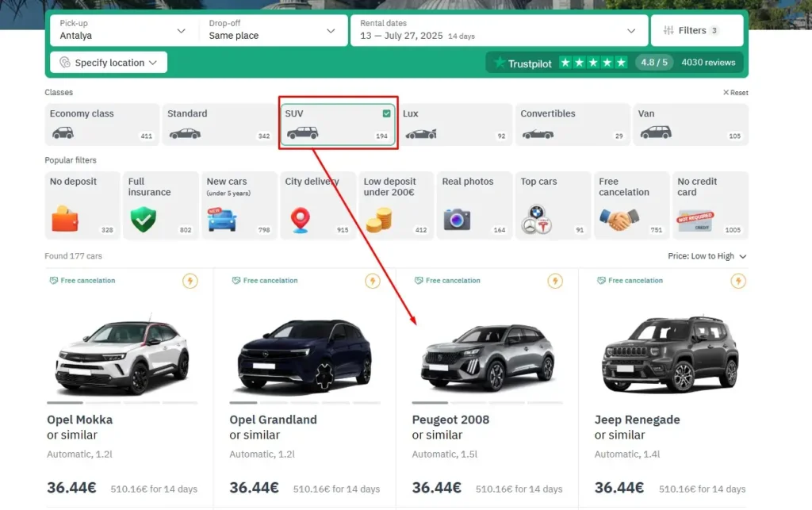Click the Low deposit coins icon
This screenshot has width=812, height=510.
pos(379,220)
